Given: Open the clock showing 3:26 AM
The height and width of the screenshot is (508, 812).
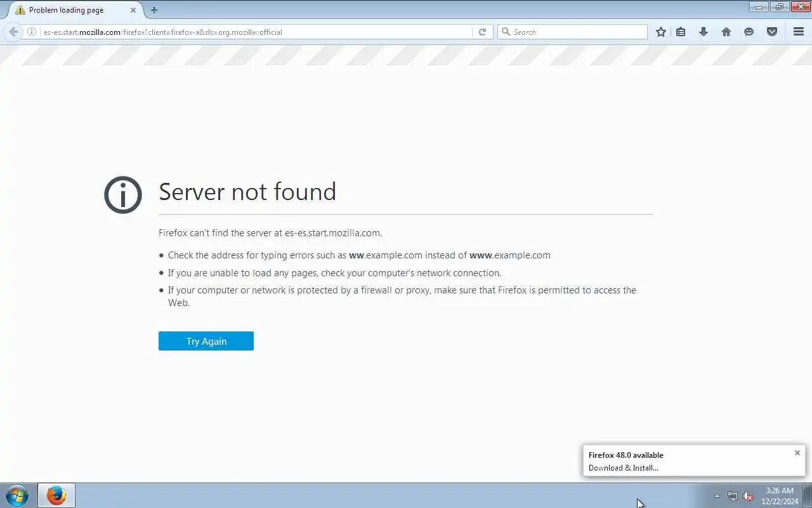Looking at the screenshot, I should [x=780, y=496].
